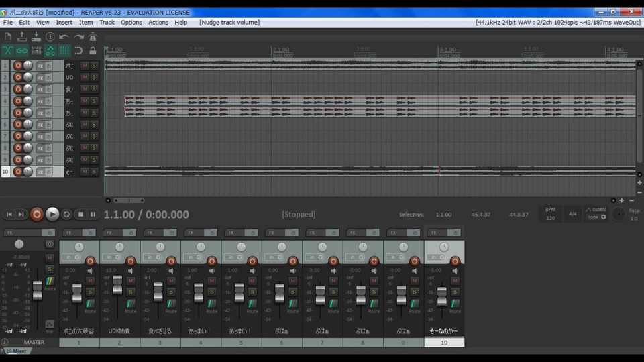Click the go to end transport button
The height and width of the screenshot is (362, 644).
coord(21,215)
